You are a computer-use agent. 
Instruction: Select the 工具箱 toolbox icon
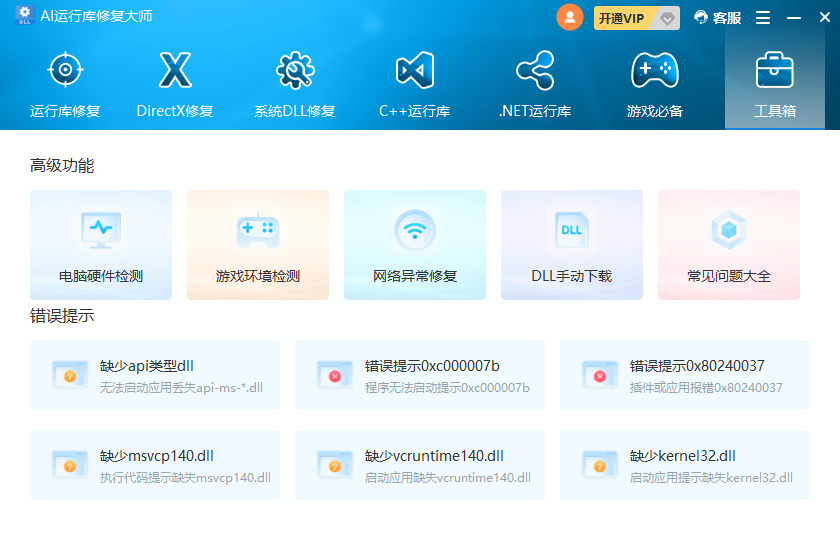tap(775, 70)
